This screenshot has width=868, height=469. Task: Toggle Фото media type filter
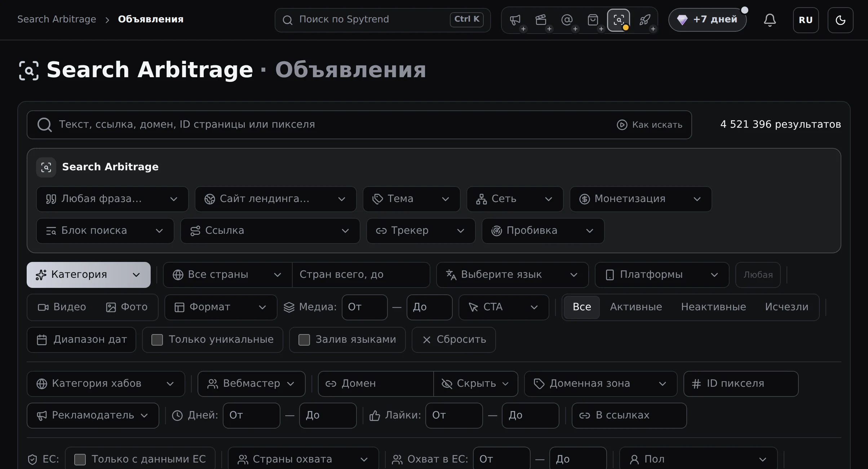(x=127, y=307)
